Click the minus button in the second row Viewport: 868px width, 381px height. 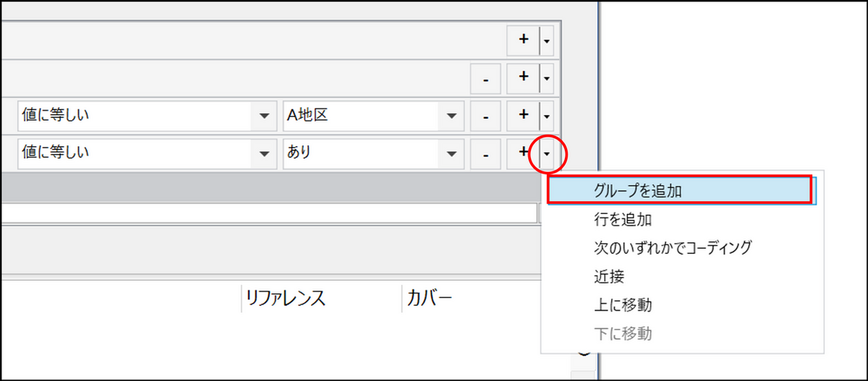[487, 78]
